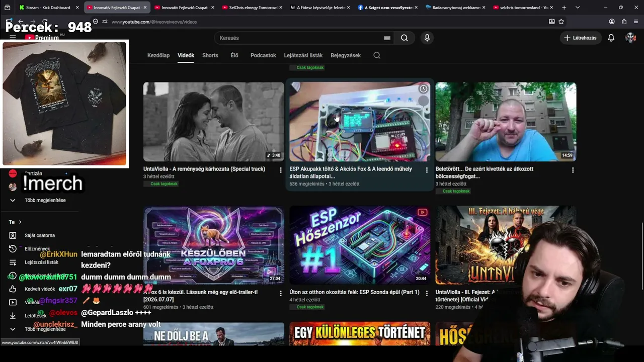The width and height of the screenshot is (644, 362).
Task: Open options menu for ESP Akupakk töltő video
Action: (x=427, y=170)
